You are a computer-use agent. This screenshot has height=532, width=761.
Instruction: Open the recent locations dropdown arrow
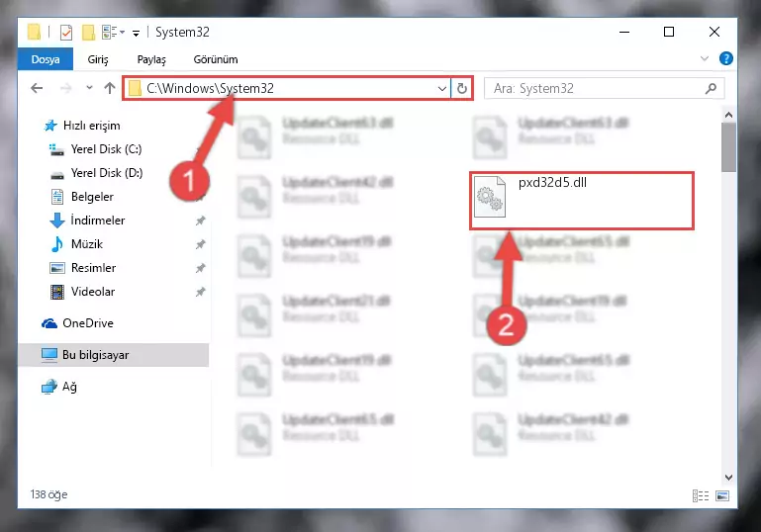click(89, 88)
